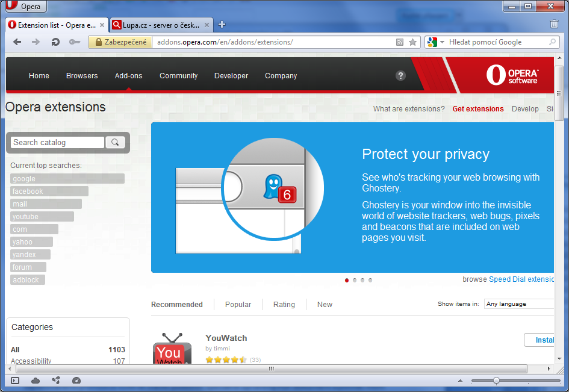Click the magnifier icon in Google search box
This screenshot has width=569, height=392.
[552, 42]
